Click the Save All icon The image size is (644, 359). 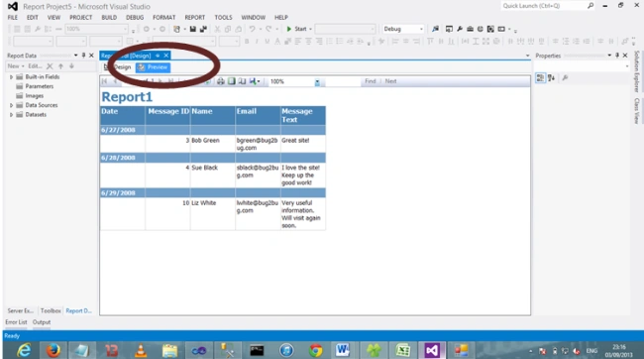pos(203,29)
